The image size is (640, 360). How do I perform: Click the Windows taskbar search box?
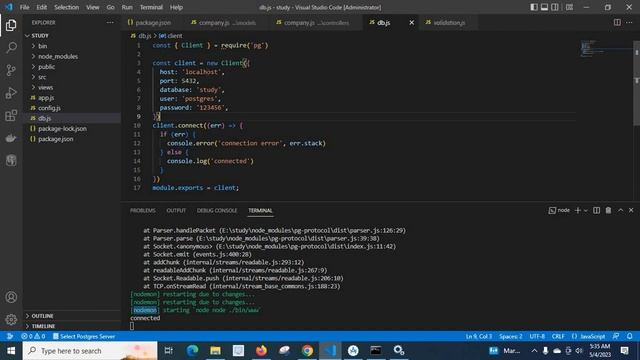[90, 351]
